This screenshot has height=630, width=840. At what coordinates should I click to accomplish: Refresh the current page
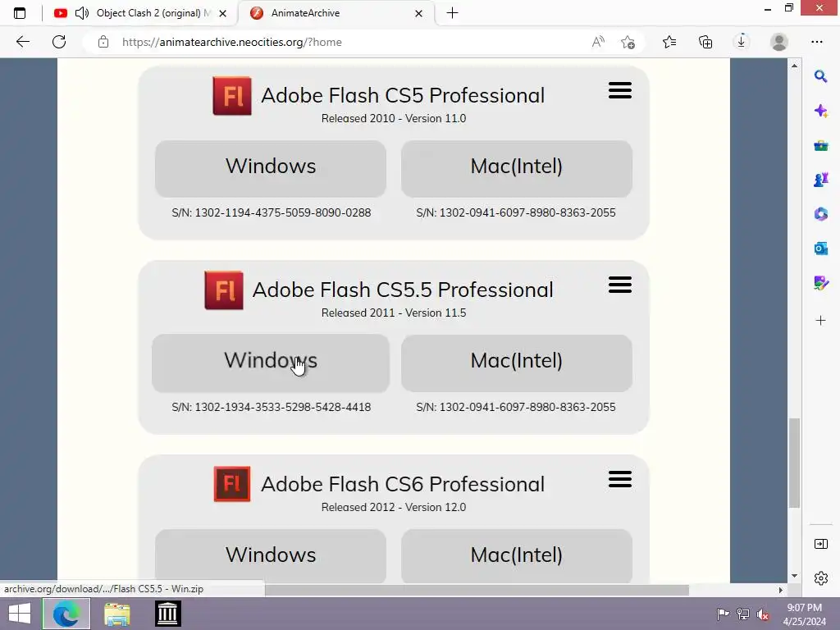(x=59, y=42)
